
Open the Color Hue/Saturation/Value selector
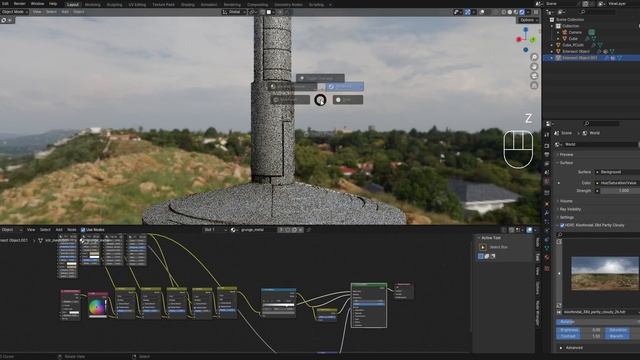617,183
